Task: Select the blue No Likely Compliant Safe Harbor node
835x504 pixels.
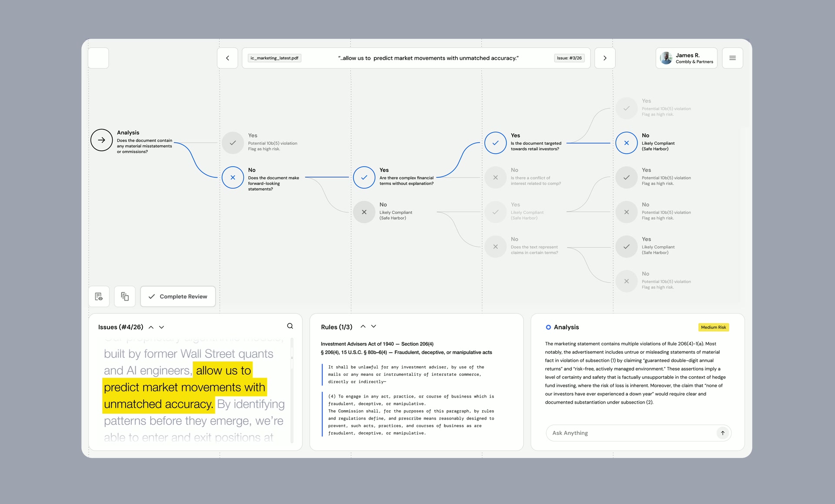Action: 626,143
